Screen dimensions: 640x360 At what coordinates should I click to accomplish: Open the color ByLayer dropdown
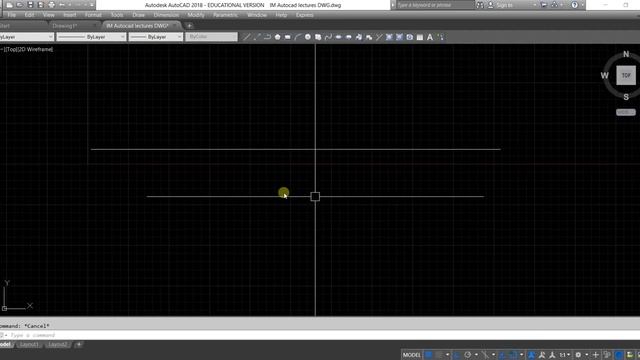click(26, 37)
